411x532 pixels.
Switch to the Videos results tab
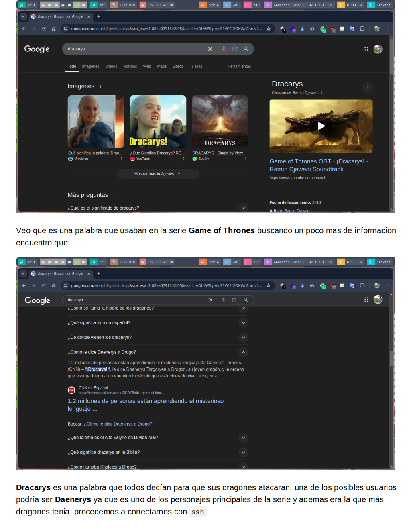pos(111,67)
